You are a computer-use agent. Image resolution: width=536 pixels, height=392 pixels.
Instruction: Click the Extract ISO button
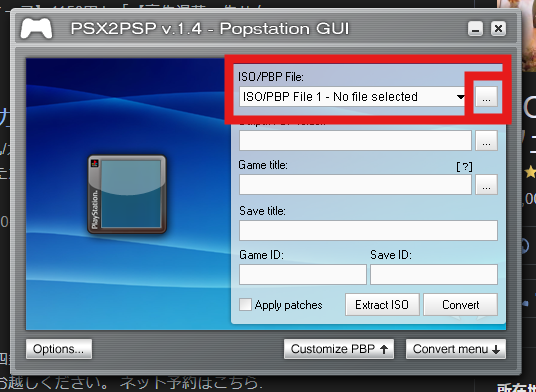point(382,305)
